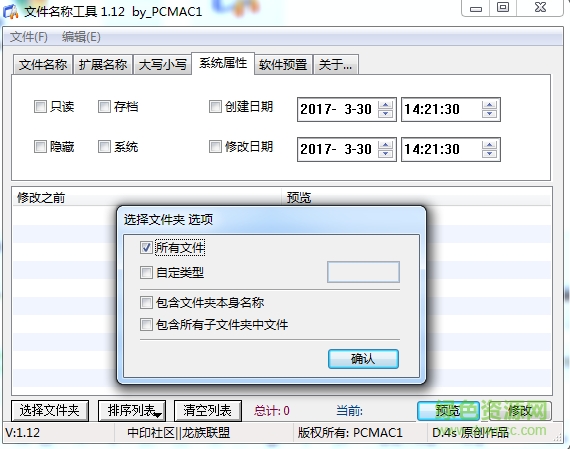The image size is (570, 449).
Task: Decrease the 修改日期 date with down arrow
Action: point(385,153)
